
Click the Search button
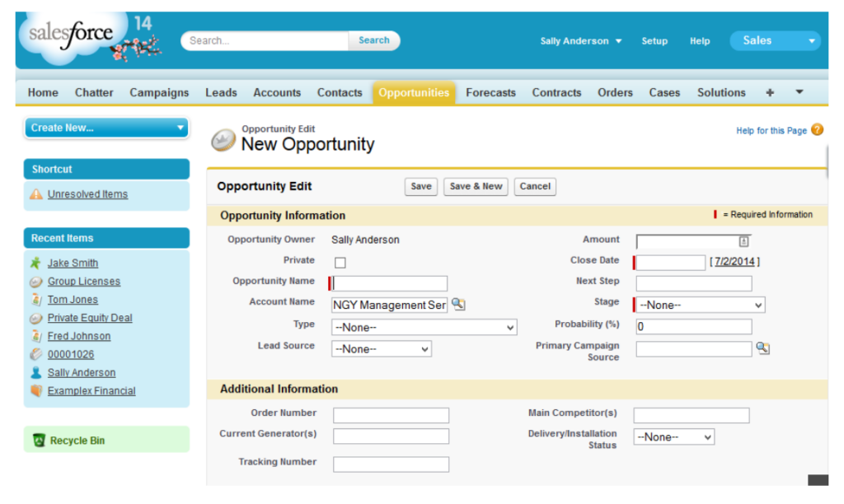tap(374, 40)
